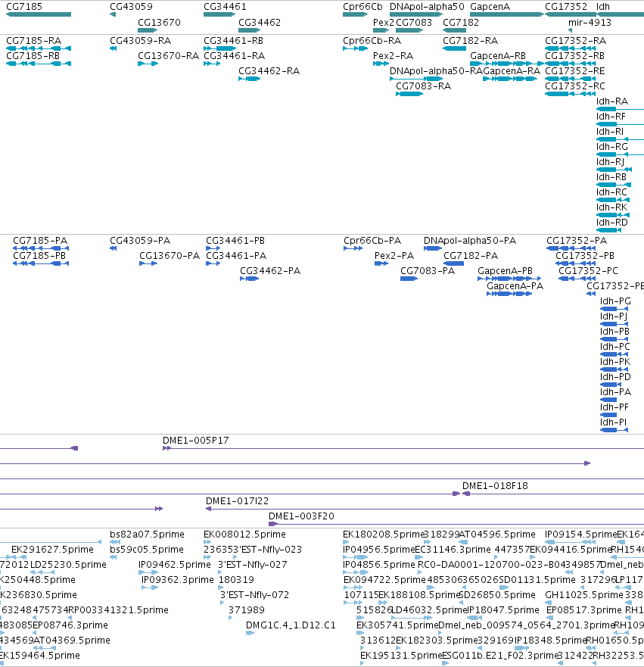
Task: Click EST IP09462.5prime label
Action: pyautogui.click(x=175, y=565)
